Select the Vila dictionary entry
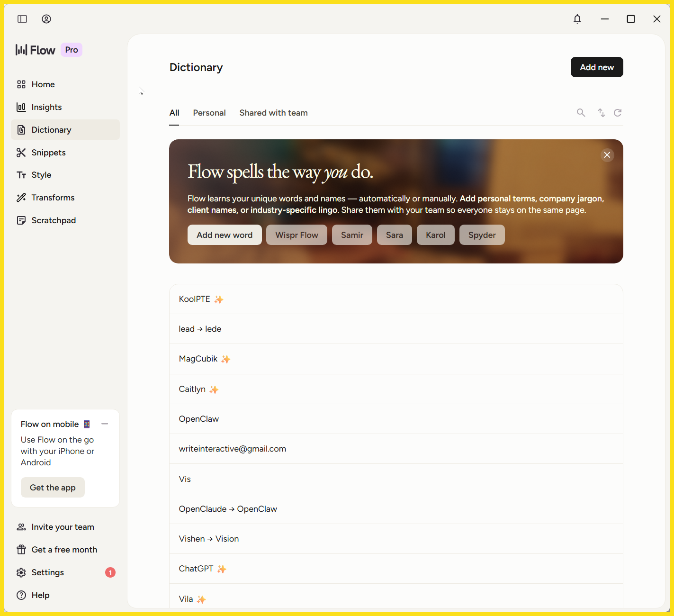The height and width of the screenshot is (616, 674). click(x=396, y=596)
